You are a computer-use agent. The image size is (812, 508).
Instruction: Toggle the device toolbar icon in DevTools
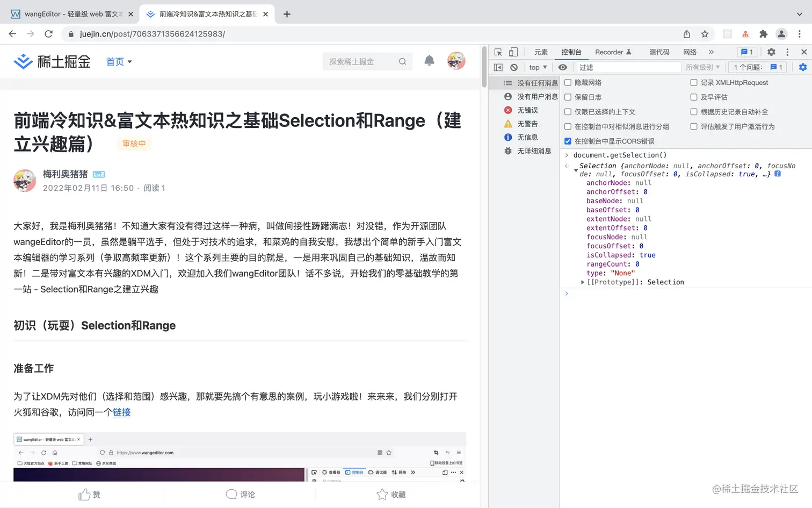[513, 52]
